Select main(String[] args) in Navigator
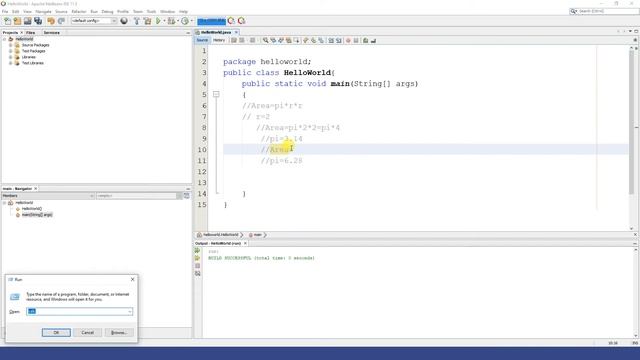640x360 pixels. coord(37,215)
